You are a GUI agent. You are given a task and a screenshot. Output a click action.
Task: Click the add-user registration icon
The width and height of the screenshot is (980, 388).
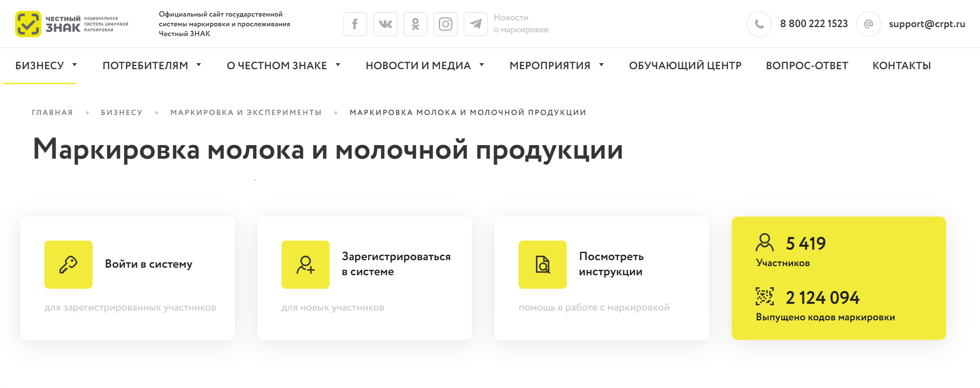[x=306, y=264]
